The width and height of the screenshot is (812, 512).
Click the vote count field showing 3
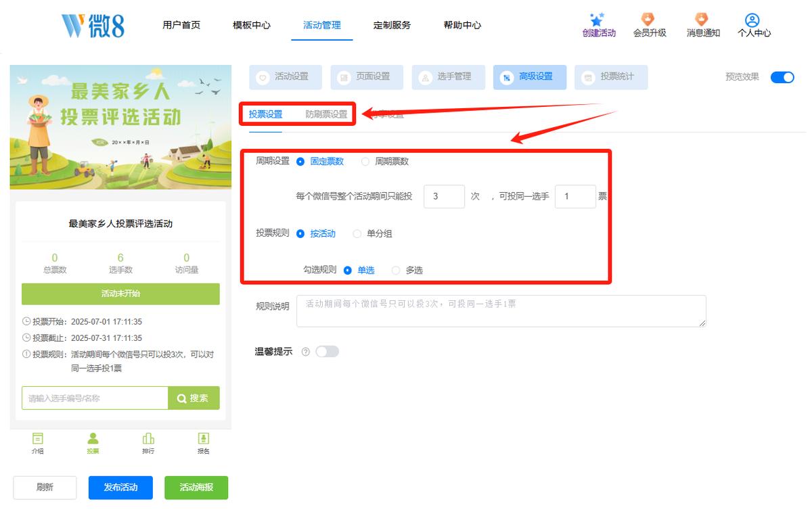coord(445,197)
